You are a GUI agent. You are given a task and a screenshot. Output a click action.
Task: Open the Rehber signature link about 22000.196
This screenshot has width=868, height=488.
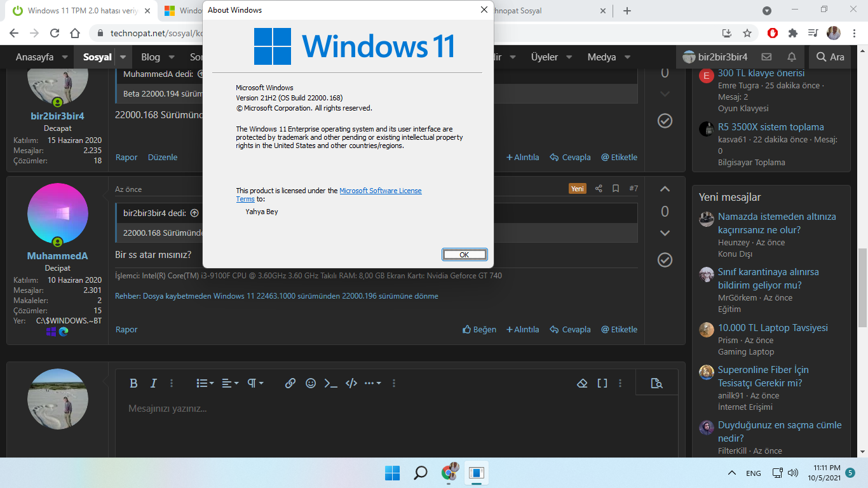click(x=276, y=296)
